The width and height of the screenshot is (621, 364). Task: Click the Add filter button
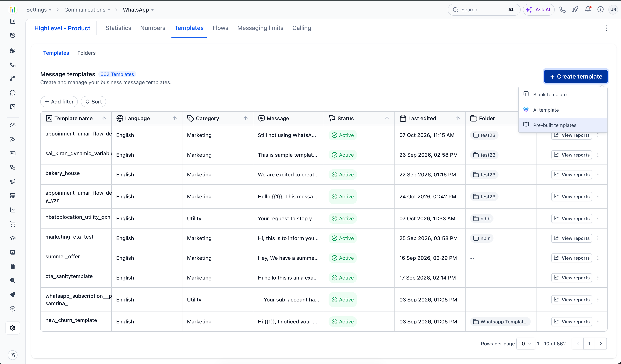(59, 101)
